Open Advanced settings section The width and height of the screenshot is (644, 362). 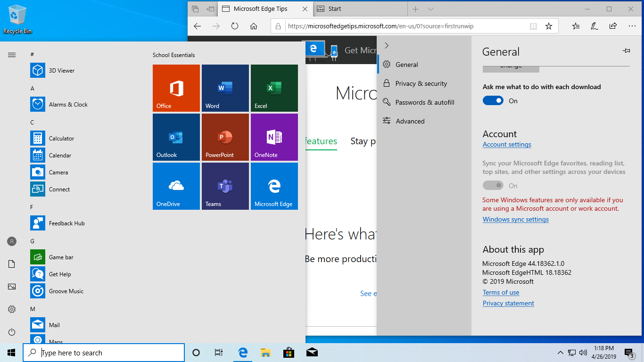(424, 121)
